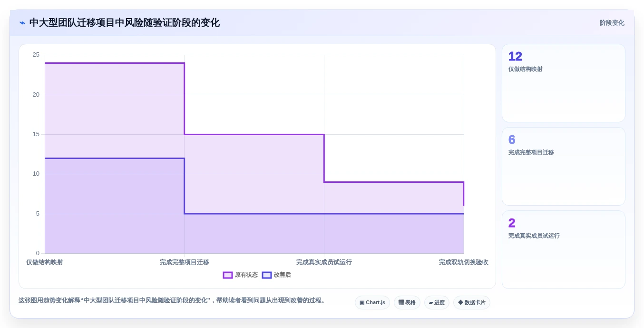The height and width of the screenshot is (328, 644).
Task: Click the 改善后 legend label
Action: click(x=283, y=275)
